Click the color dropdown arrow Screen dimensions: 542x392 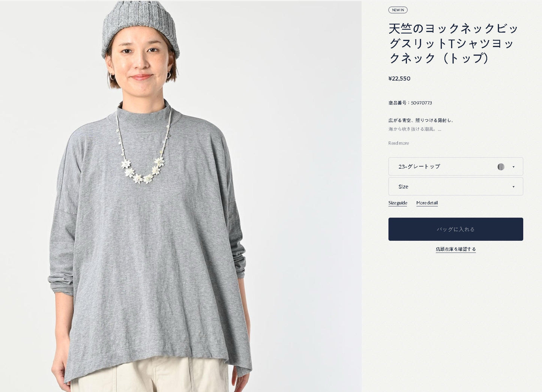tap(513, 167)
